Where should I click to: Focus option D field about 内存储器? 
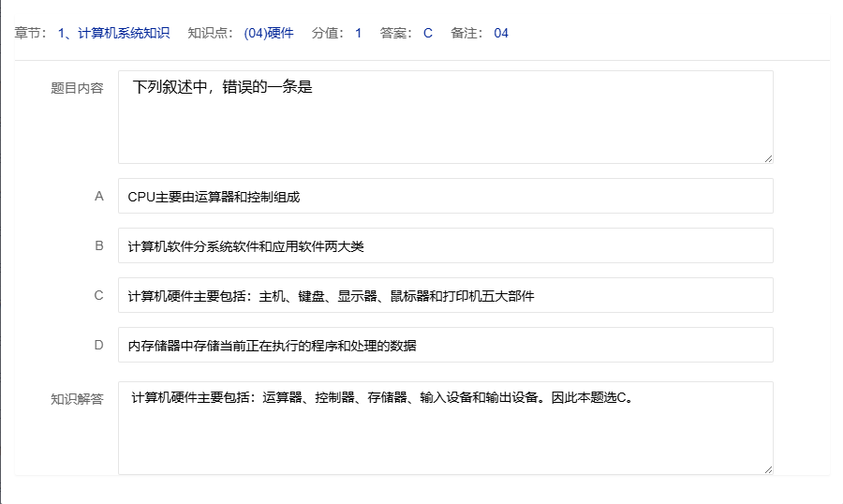445,346
